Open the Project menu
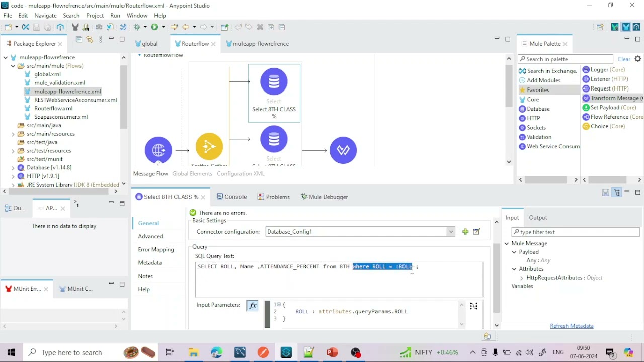 (95, 16)
